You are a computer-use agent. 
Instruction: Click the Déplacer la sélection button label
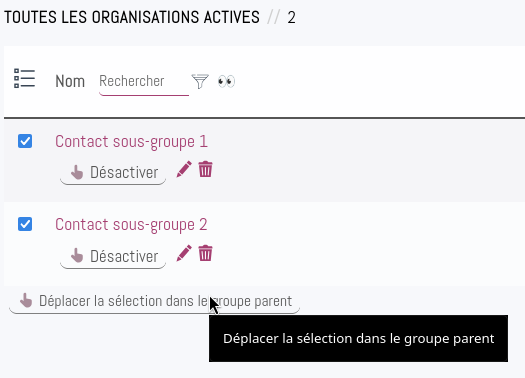click(x=165, y=301)
